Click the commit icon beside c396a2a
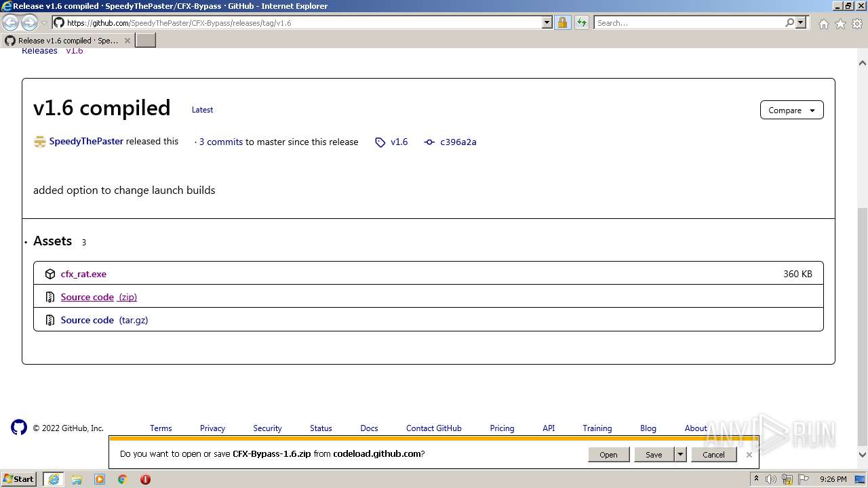 pos(429,142)
